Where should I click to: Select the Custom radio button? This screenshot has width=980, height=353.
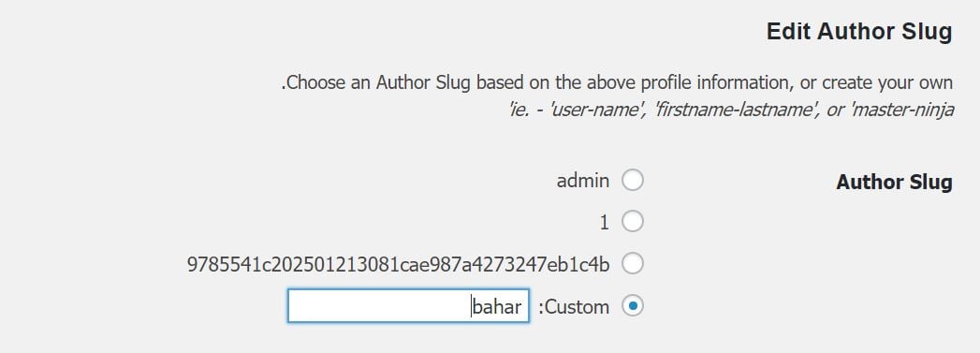(633, 306)
